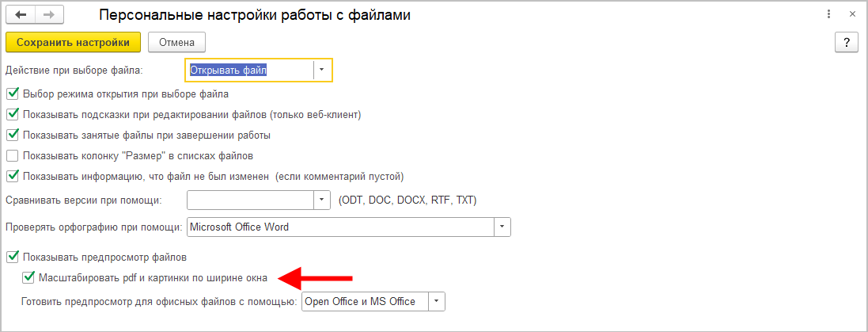The image size is (868, 332).
Task: Click the empty "Сравнивать версии при помощи" field
Action: tap(250, 200)
